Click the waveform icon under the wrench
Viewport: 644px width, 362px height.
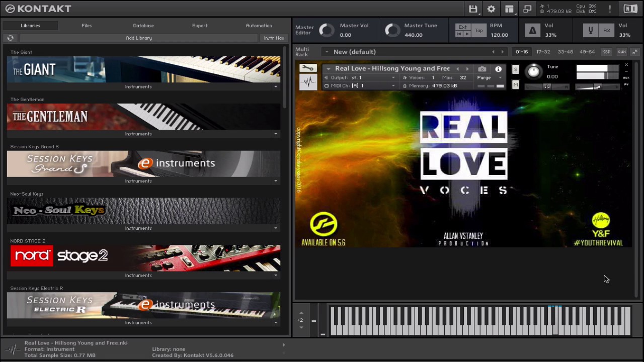307,82
